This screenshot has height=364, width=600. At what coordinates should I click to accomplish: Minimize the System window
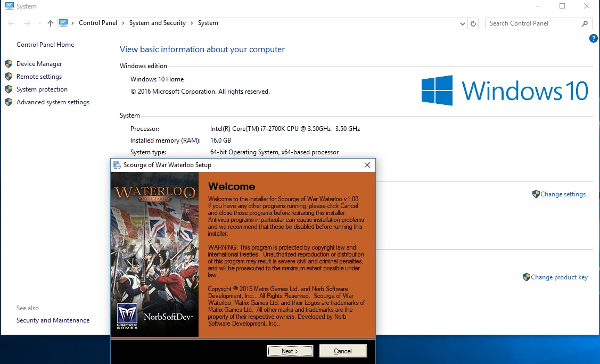[x=538, y=6]
